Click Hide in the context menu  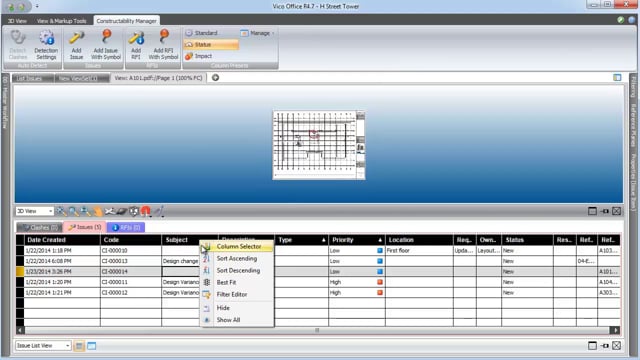(237, 308)
